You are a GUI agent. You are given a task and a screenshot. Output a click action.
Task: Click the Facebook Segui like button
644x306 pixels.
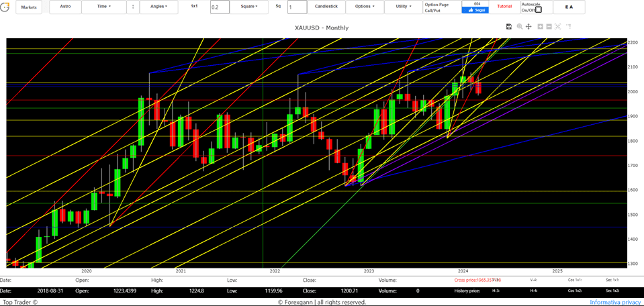pos(475,10)
